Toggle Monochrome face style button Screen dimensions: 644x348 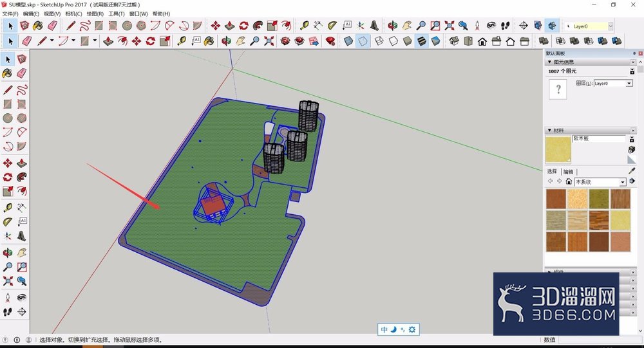point(436,41)
